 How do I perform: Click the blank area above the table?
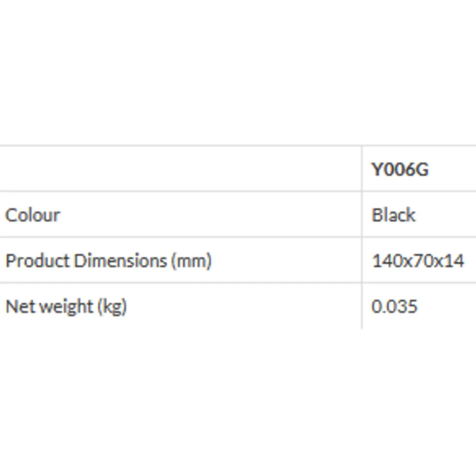[x=238, y=73]
